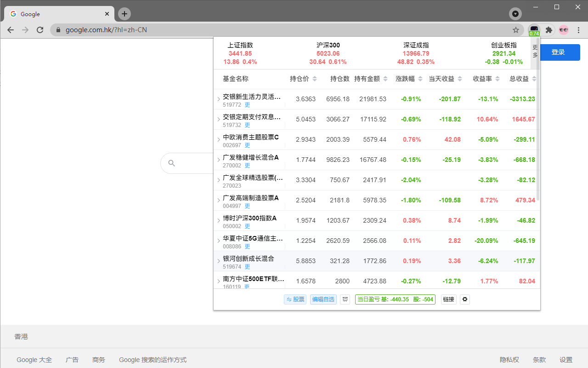Switch to 股票 view mode
Image resolution: width=588 pixels, height=368 pixels.
tap(295, 299)
